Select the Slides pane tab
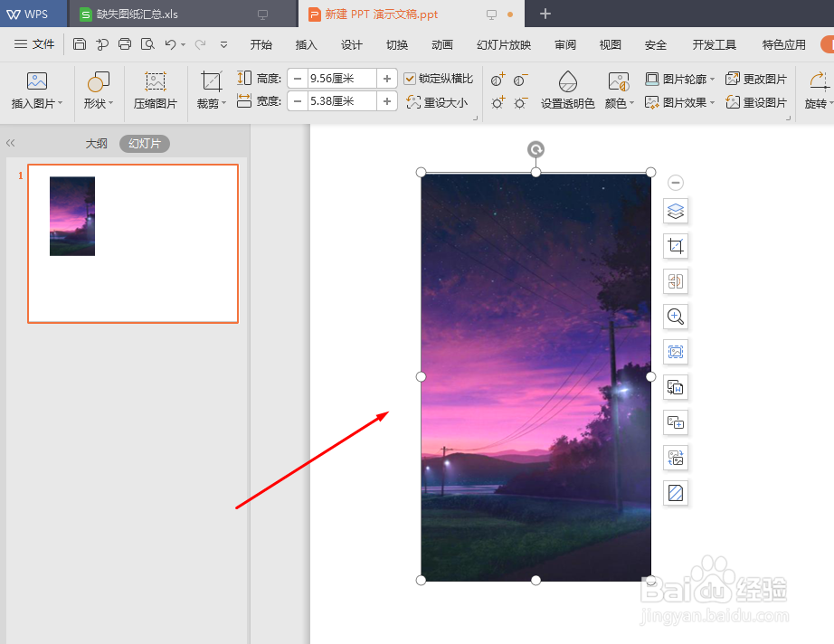 (x=145, y=144)
